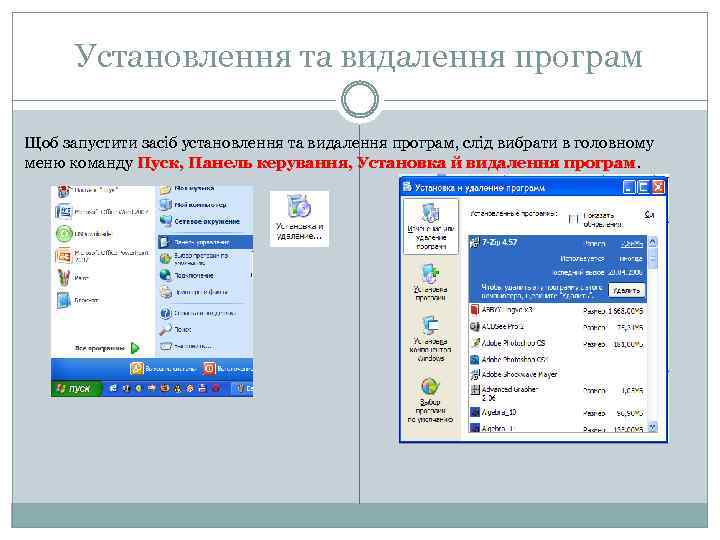Select Advanced Grapher in the program list
Screen dimensions: 720x540
557,393
